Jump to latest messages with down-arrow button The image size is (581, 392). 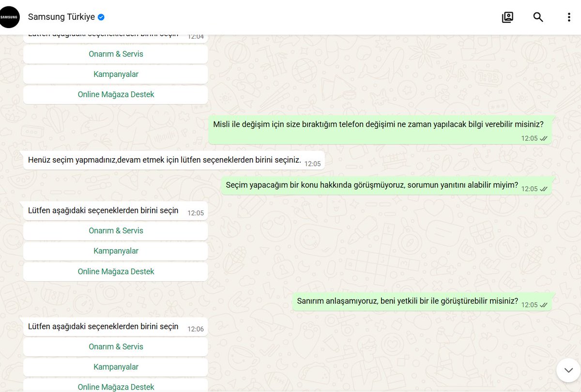[568, 371]
